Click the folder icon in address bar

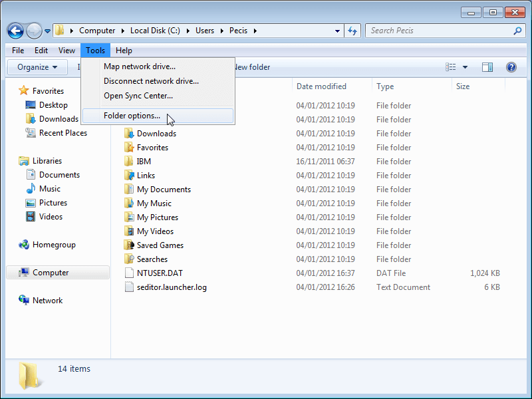point(59,30)
